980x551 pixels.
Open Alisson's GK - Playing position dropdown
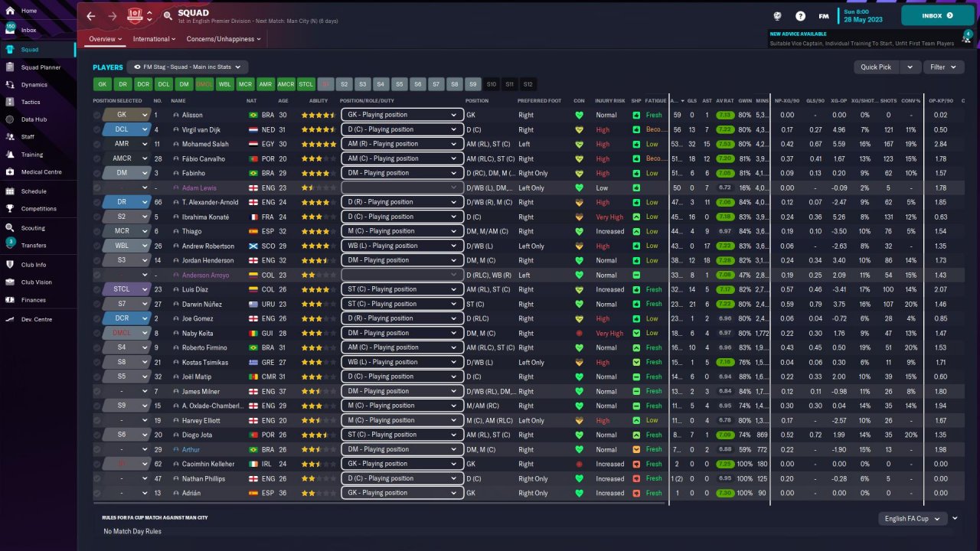click(x=402, y=115)
